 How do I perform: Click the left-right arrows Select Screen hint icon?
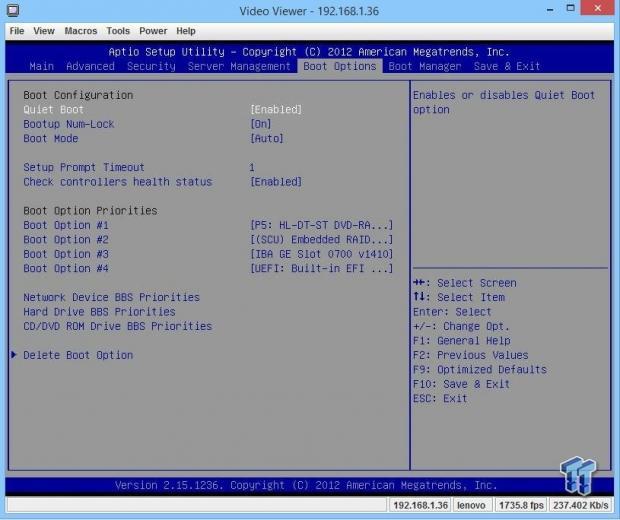tap(419, 282)
